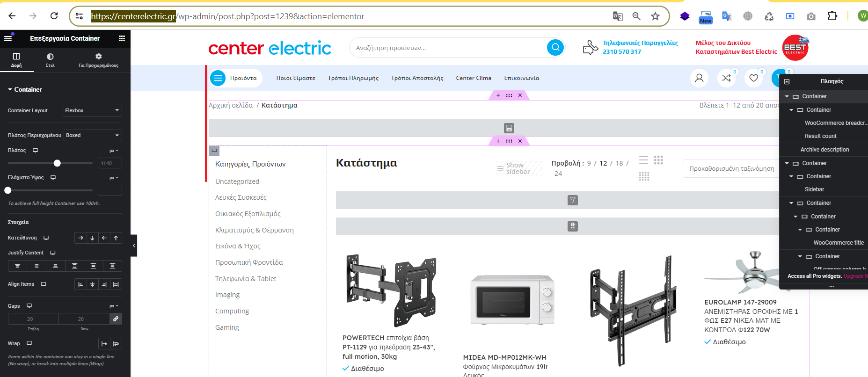Set Align Items to stretch
The image size is (868, 377).
pos(116,284)
